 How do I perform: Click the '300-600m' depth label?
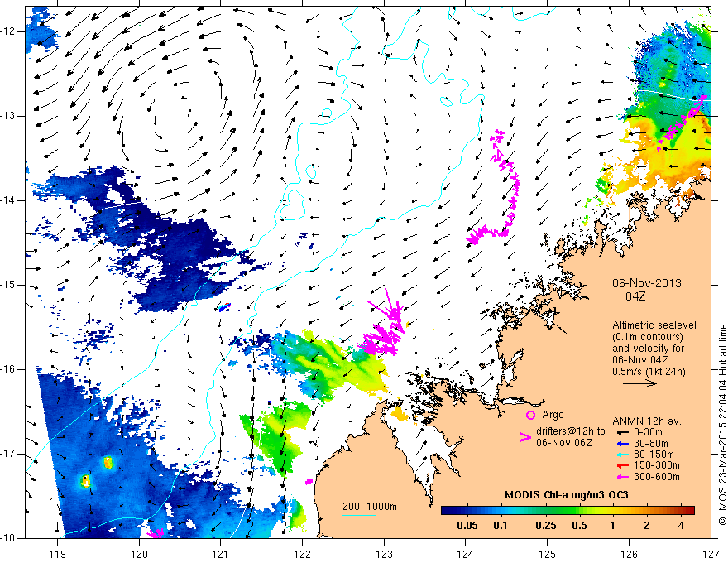pos(657,477)
